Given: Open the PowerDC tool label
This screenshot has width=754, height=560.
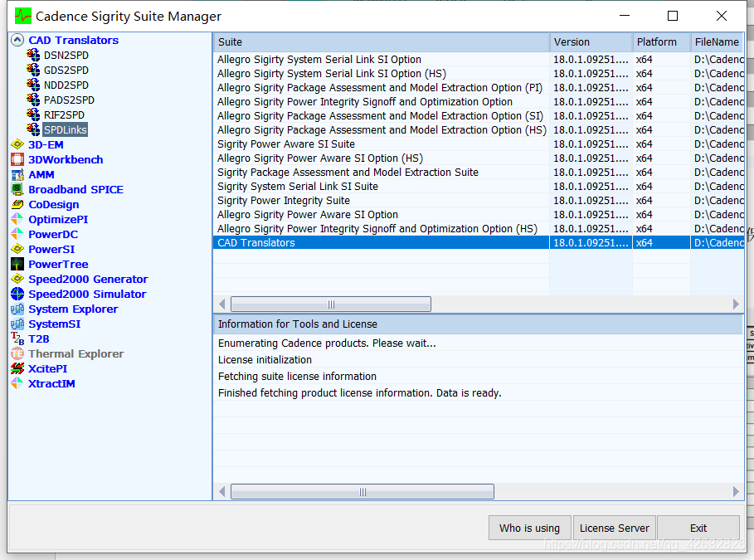Looking at the screenshot, I should pos(53,234).
